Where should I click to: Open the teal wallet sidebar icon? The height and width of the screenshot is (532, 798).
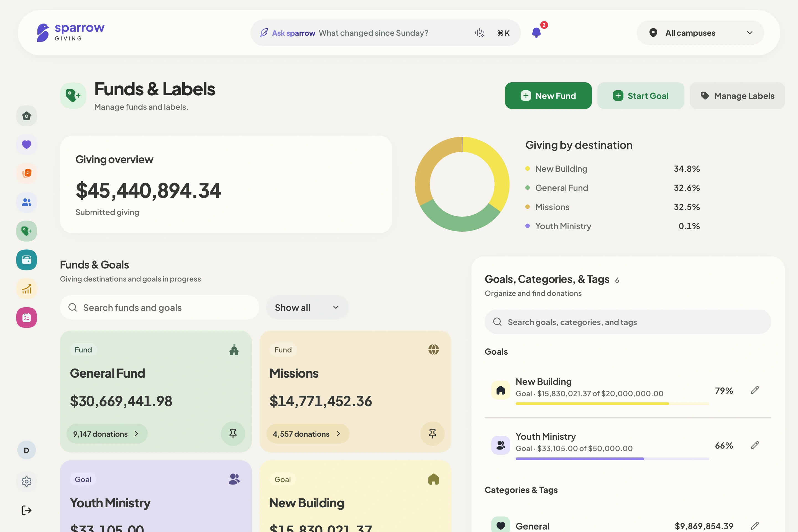(27, 260)
